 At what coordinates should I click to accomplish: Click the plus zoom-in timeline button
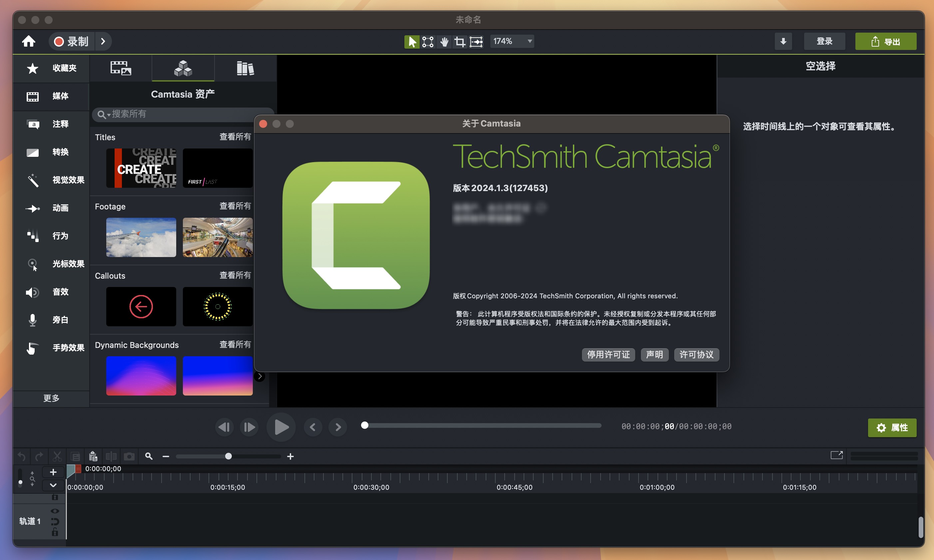pos(290,456)
